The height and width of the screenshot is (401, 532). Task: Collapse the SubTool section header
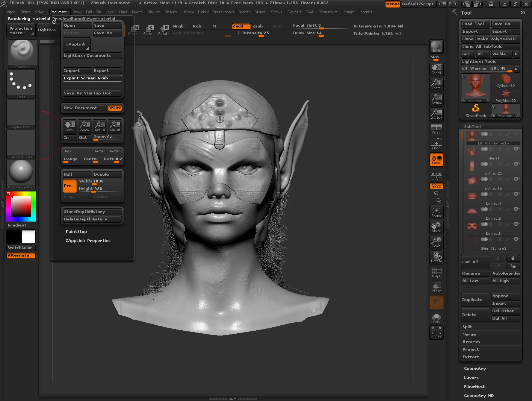(x=472, y=127)
